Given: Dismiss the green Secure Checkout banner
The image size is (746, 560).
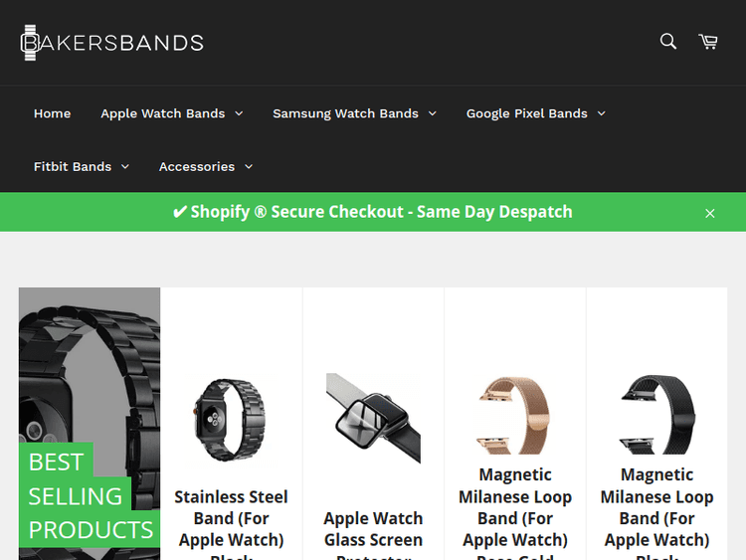Looking at the screenshot, I should (710, 214).
